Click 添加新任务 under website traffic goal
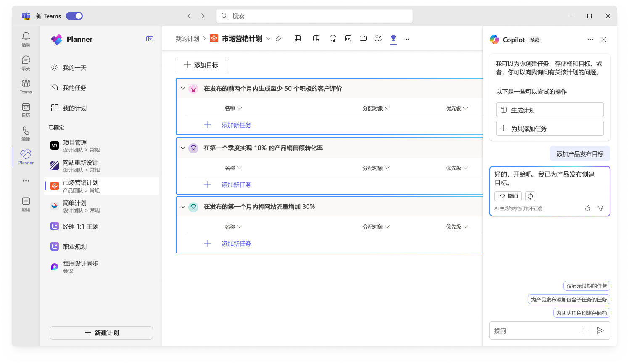 point(236,244)
